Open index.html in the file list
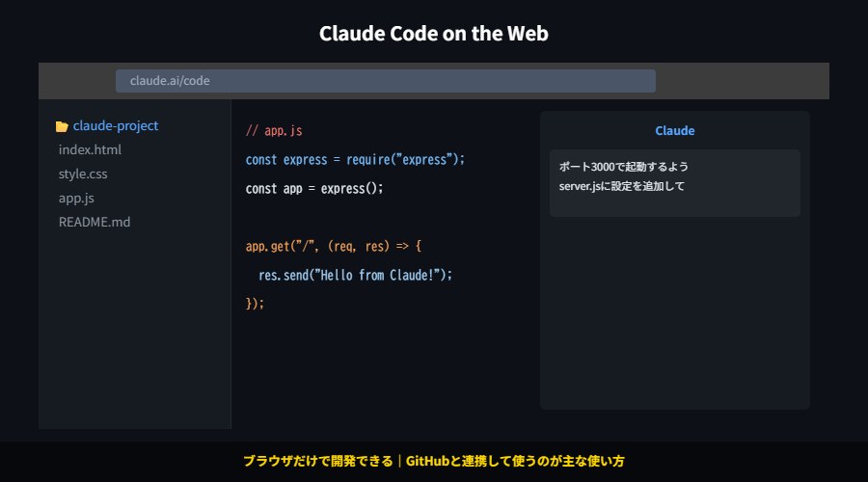 [90, 149]
